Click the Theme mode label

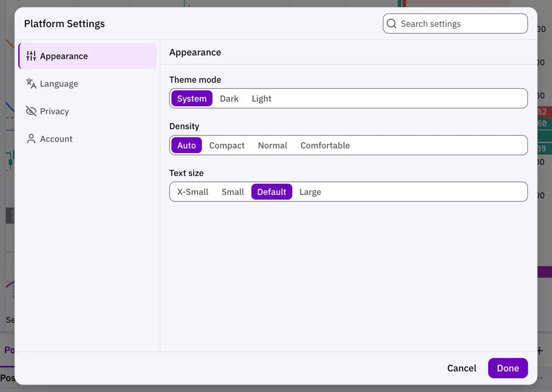195,80
